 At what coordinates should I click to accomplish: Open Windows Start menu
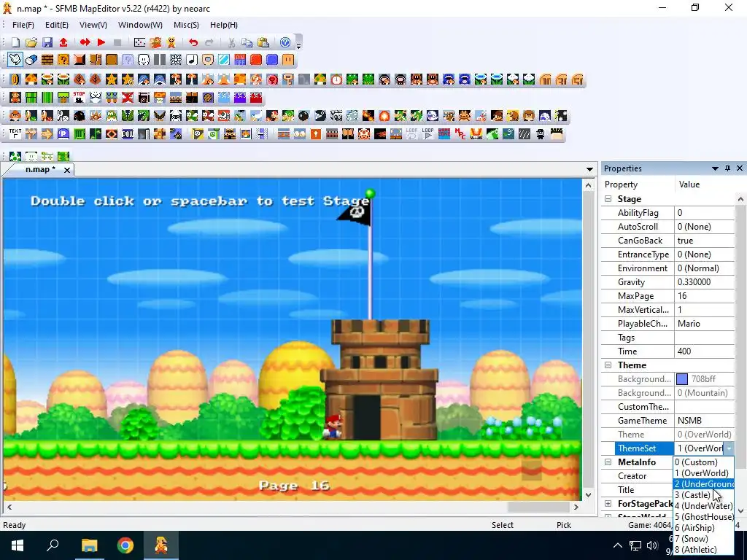click(x=18, y=545)
